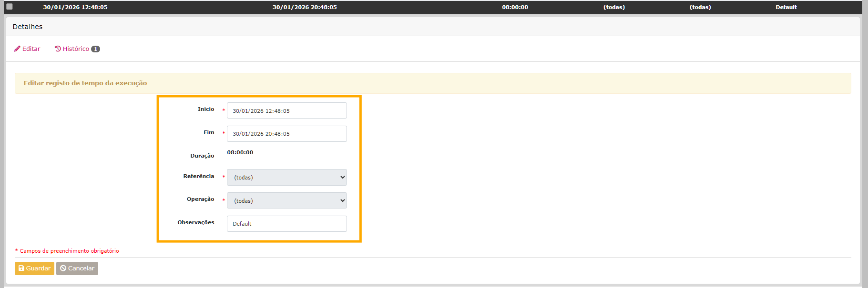Click the 08:00:00 duration cell in the top row

pos(515,7)
